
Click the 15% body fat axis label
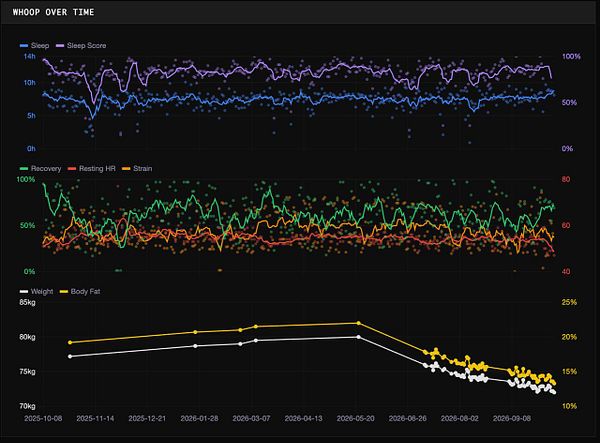[569, 371]
